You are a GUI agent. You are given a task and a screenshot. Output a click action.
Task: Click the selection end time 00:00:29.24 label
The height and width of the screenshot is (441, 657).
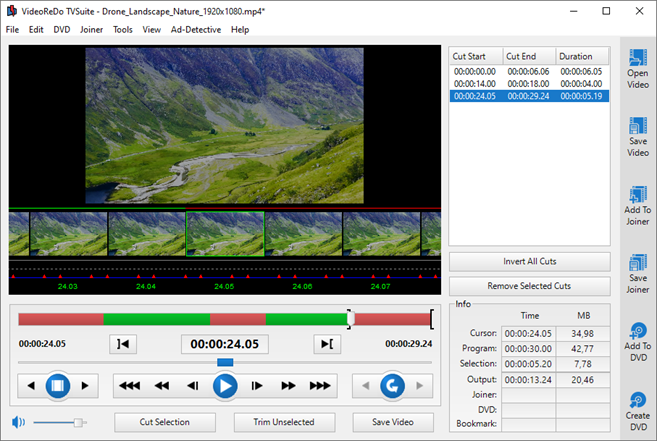click(409, 344)
